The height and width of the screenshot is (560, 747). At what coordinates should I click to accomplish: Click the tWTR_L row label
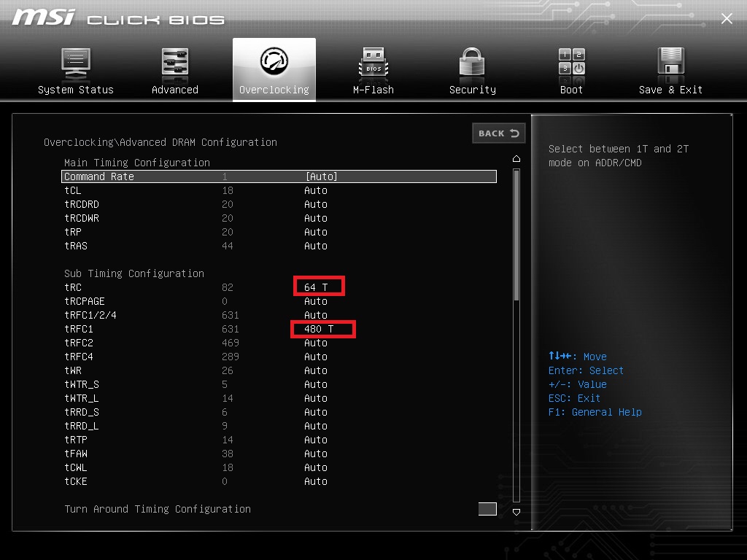[x=82, y=398]
